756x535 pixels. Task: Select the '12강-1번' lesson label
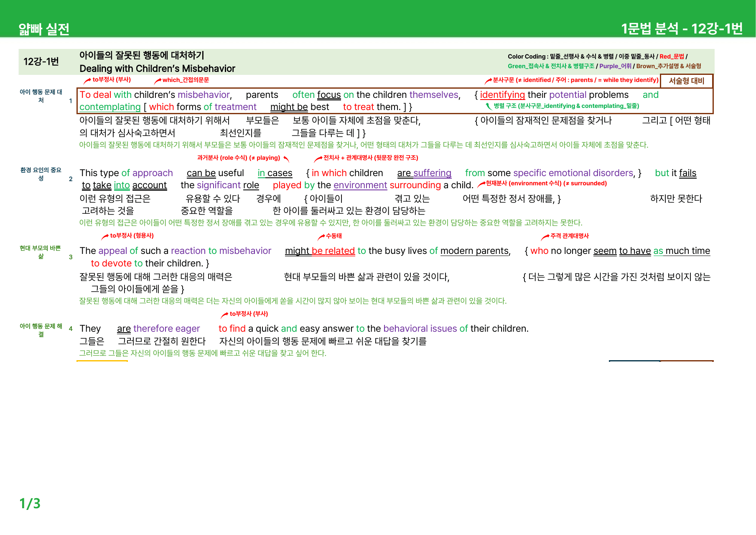pos(41,61)
